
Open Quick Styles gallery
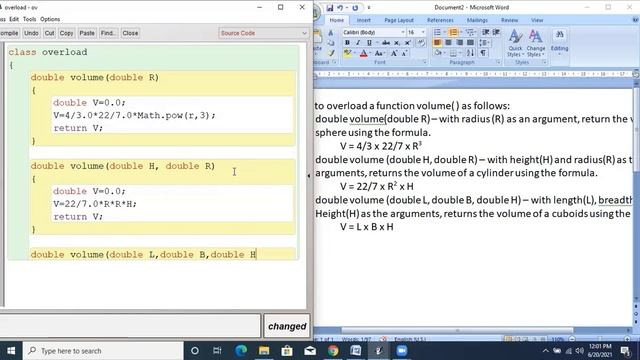coord(515,42)
